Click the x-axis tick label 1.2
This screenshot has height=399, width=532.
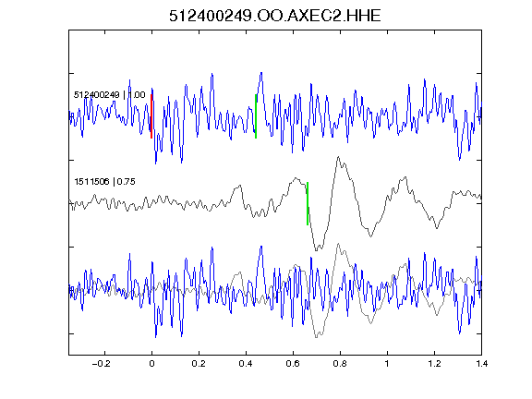tap(434, 364)
